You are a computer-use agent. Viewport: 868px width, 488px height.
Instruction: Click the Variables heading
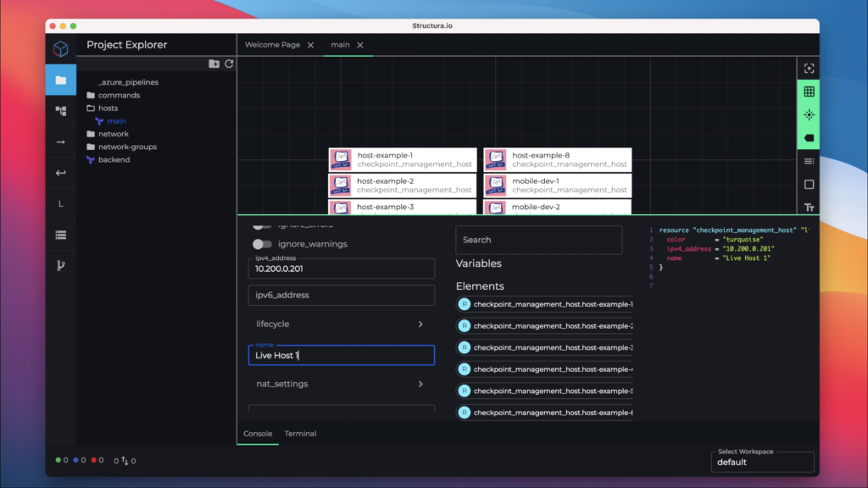tap(479, 263)
